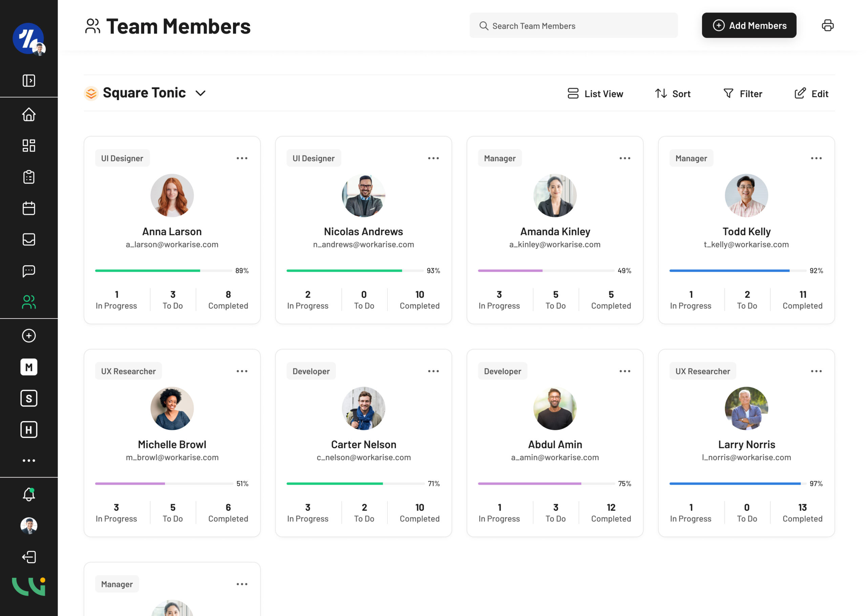Open Anna Larson's card options menu
Viewport: 867px width, 616px height.
242,158
